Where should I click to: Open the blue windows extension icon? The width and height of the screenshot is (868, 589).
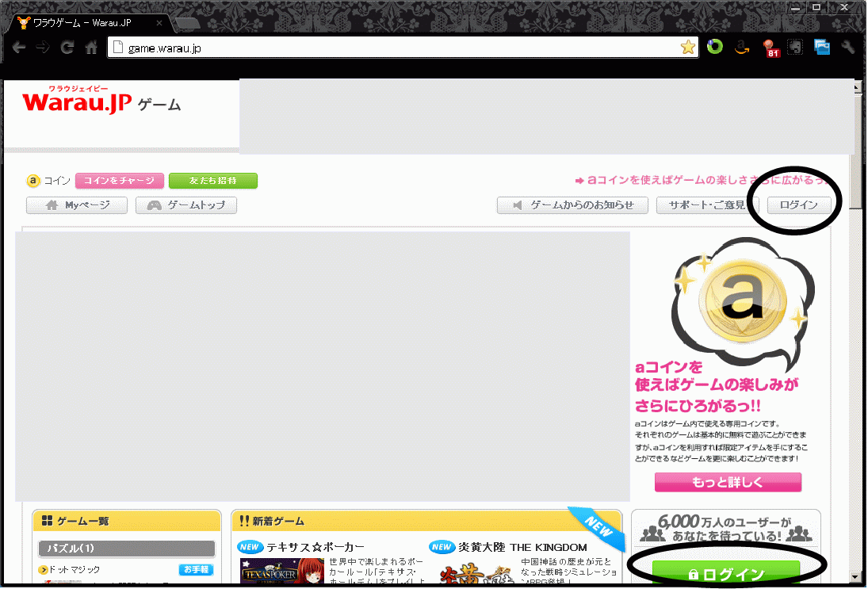822,47
